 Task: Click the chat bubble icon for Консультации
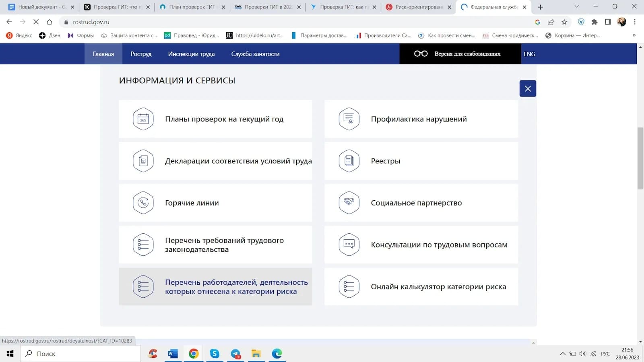(349, 245)
